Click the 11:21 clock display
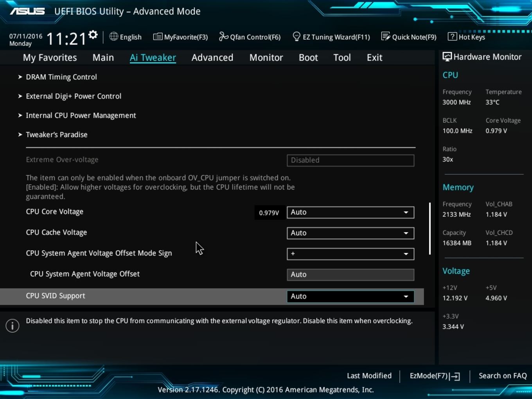Viewport: 532px width, 399px height. click(x=66, y=39)
